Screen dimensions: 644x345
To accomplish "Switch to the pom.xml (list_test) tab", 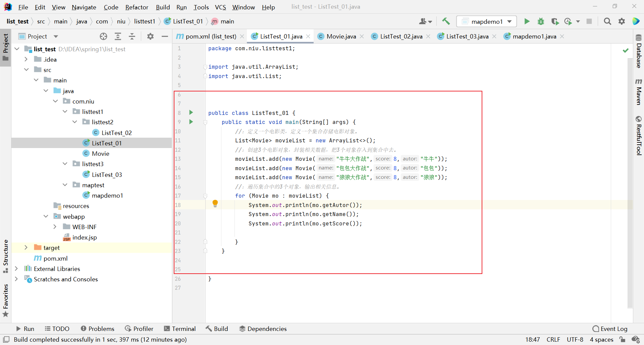I will (x=211, y=36).
